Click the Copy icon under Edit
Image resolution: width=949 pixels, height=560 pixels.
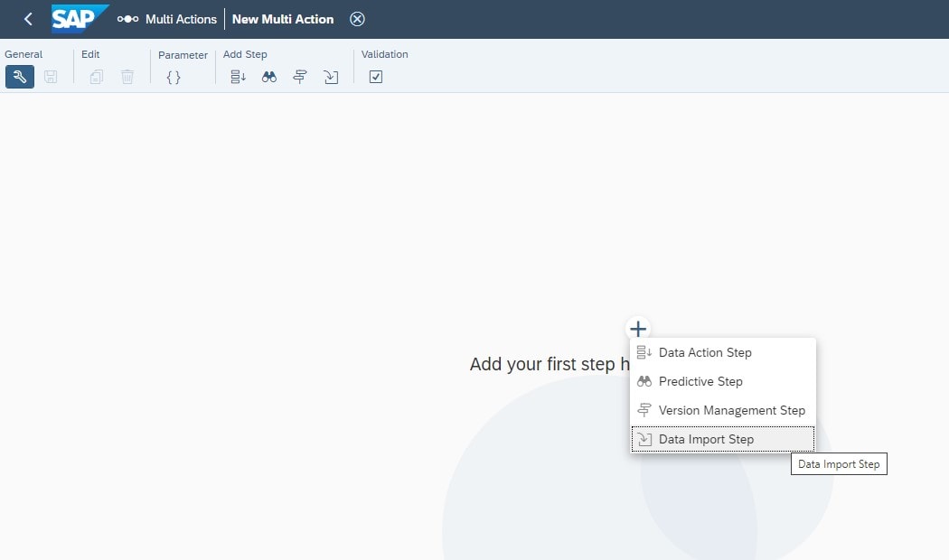(97, 77)
